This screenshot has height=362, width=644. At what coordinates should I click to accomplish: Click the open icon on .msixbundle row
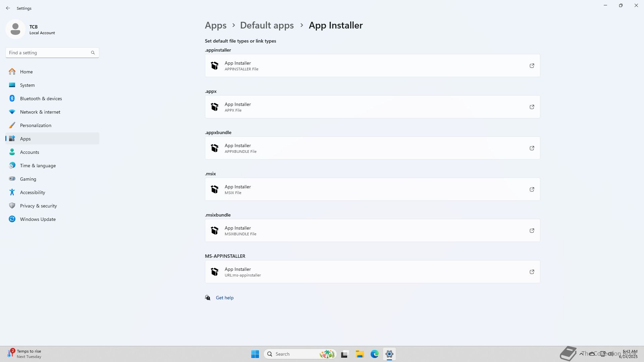(532, 231)
